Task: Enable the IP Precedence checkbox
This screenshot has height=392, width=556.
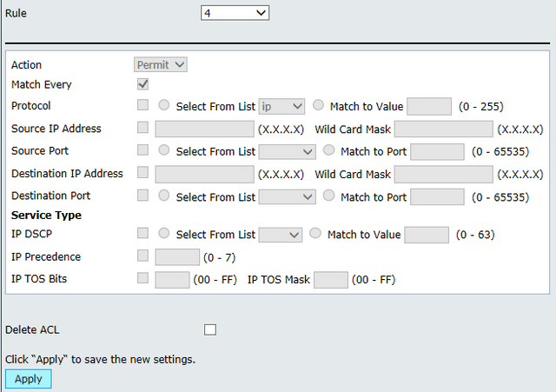Action: coord(142,256)
